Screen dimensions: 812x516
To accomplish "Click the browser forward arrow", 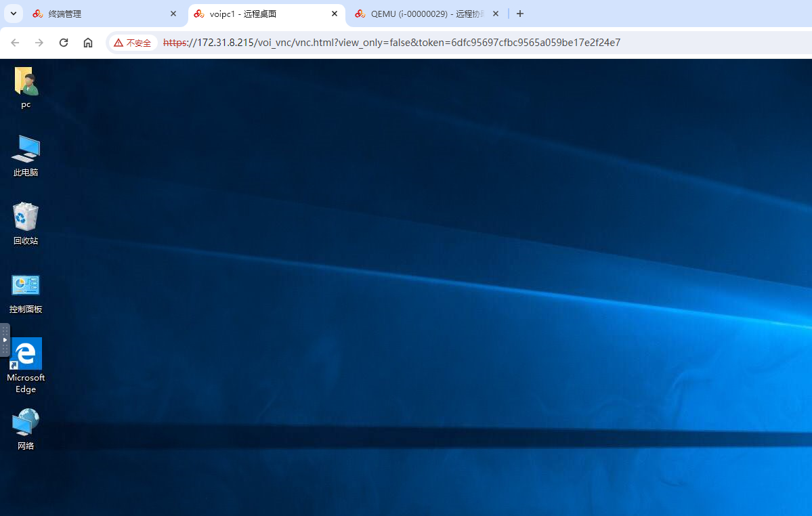I will 39,43.
